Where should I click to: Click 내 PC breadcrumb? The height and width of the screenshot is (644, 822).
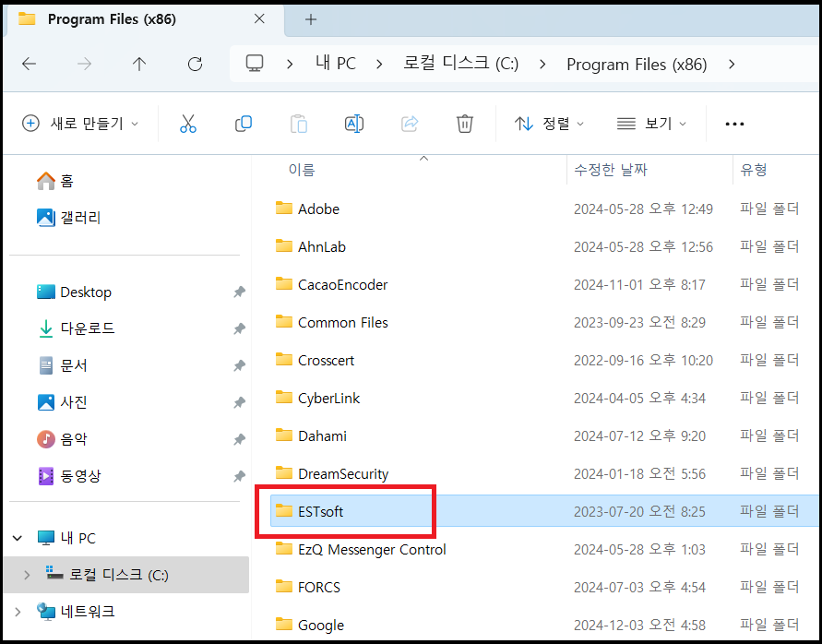click(336, 64)
